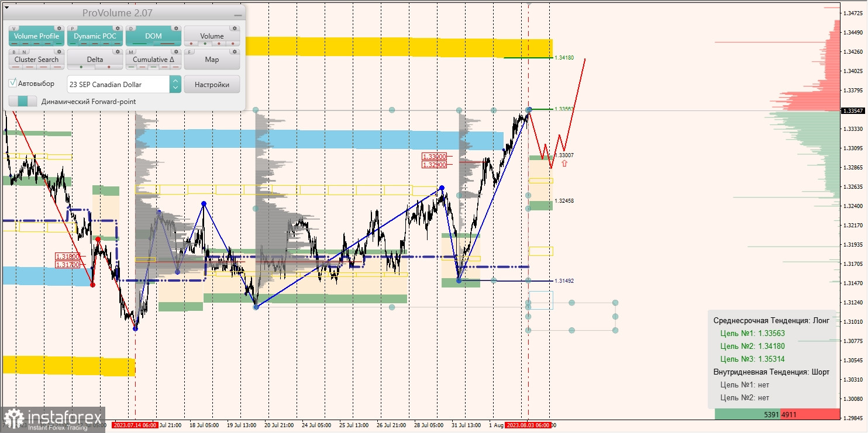Open DOM module gear settings
This screenshot has width=868, height=433.
[x=175, y=28]
